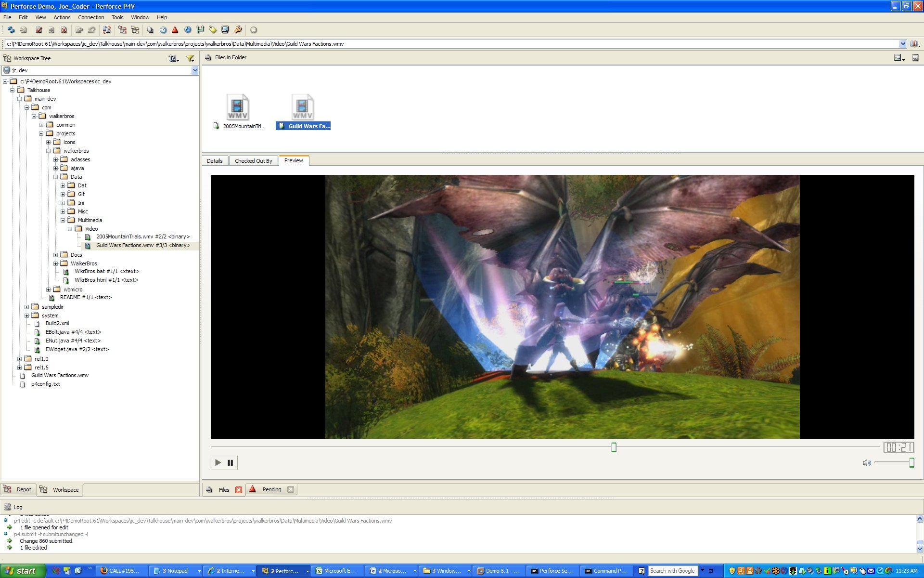Viewport: 924px width, 578px height.
Task: Open the jc_dev workspace dropdown
Action: [195, 70]
